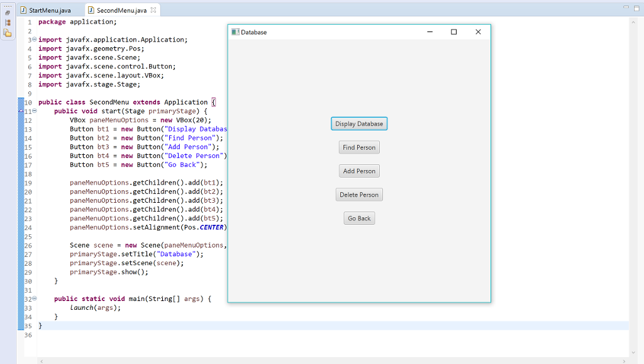The width and height of the screenshot is (644, 364).
Task: Select the type hierarchy icon in left trim
Action: pos(7,21)
